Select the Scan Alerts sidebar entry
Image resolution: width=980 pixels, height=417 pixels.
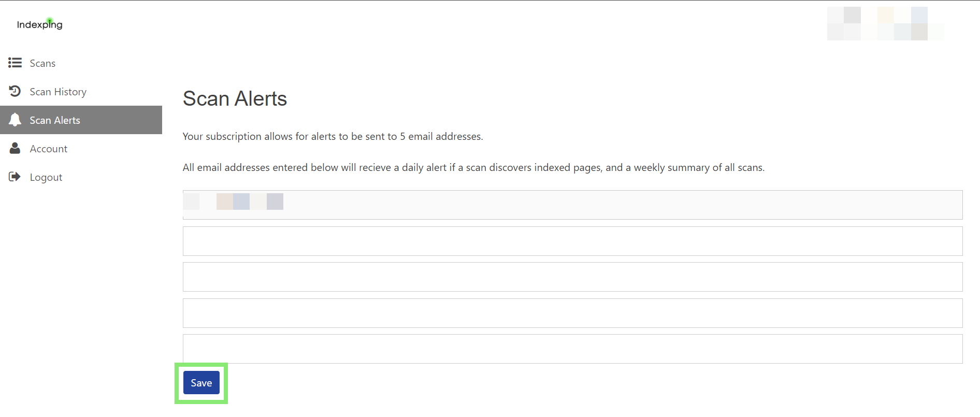pos(81,120)
